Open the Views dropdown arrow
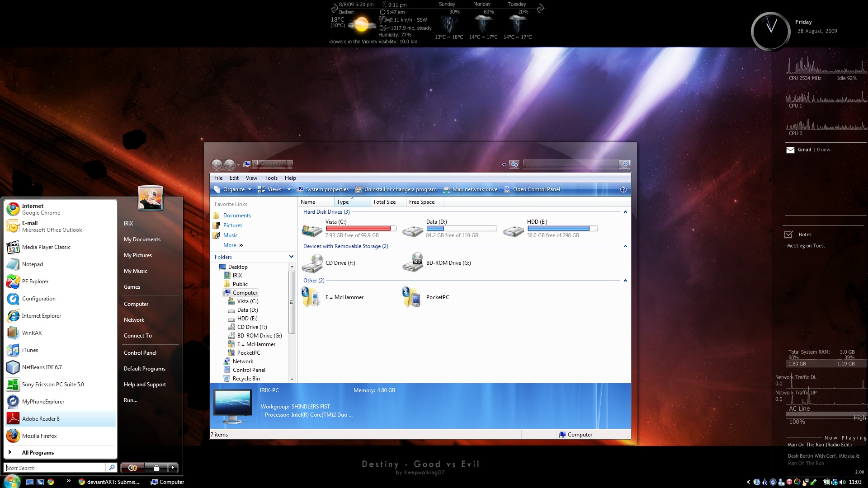The image size is (868, 488). pos(289,189)
